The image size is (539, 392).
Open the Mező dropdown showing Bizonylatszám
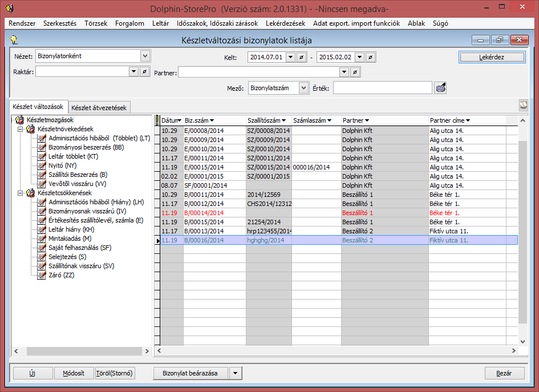[303, 88]
